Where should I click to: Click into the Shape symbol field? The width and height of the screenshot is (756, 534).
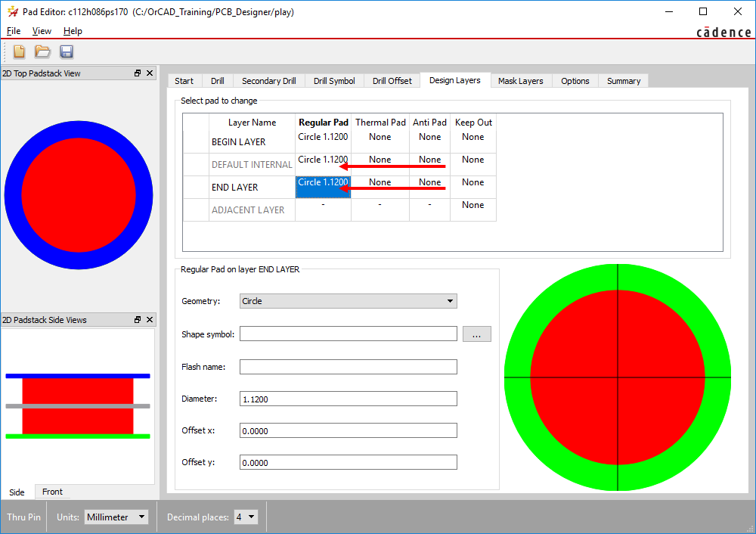coord(348,334)
